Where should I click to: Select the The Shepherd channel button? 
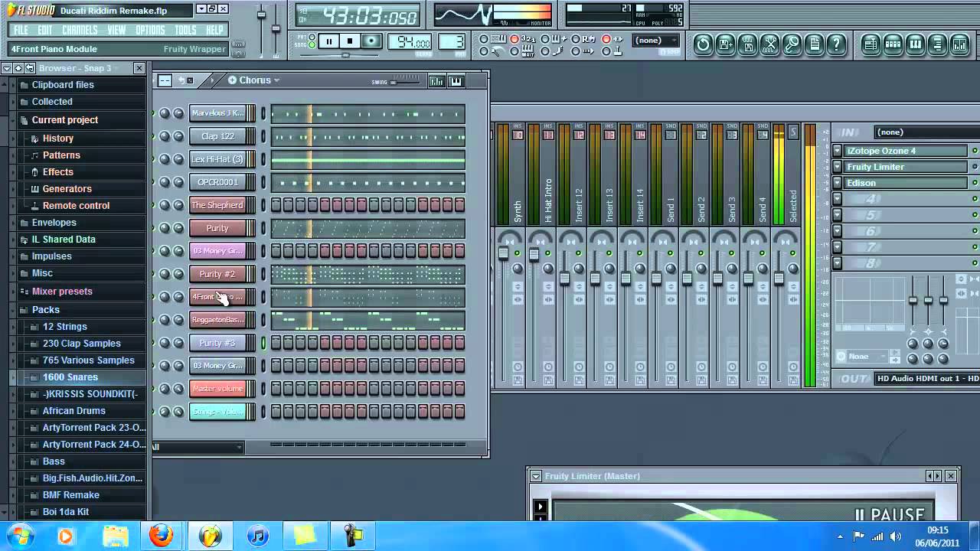click(x=217, y=205)
